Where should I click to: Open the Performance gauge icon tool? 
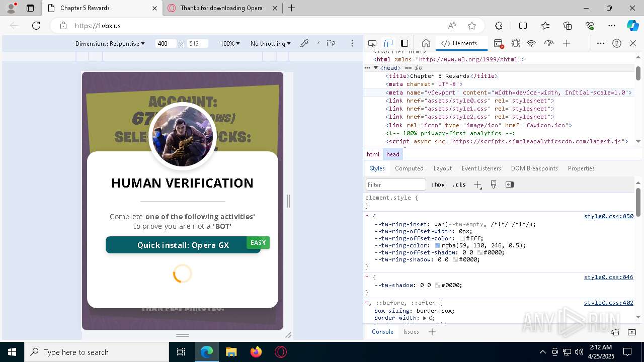point(549,43)
